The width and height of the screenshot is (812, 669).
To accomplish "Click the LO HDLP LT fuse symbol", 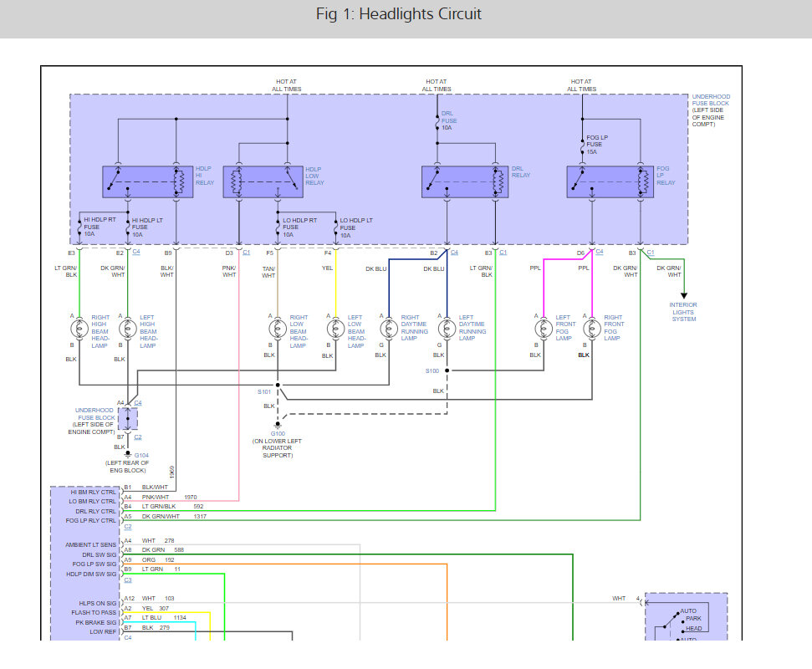I will (x=335, y=227).
